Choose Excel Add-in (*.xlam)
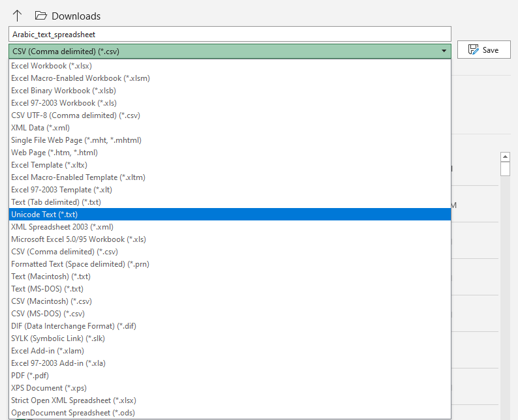Viewport: 518px width, 420px height. pos(230,351)
